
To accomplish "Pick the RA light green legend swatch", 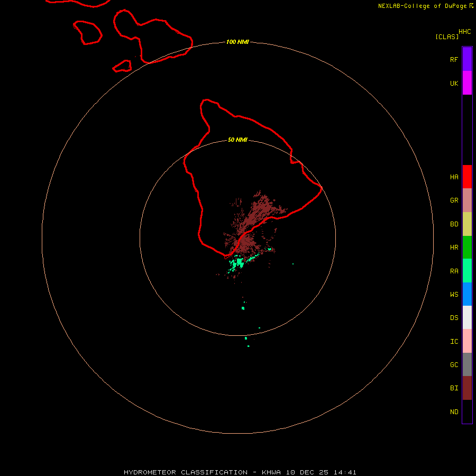I will 467,271.
